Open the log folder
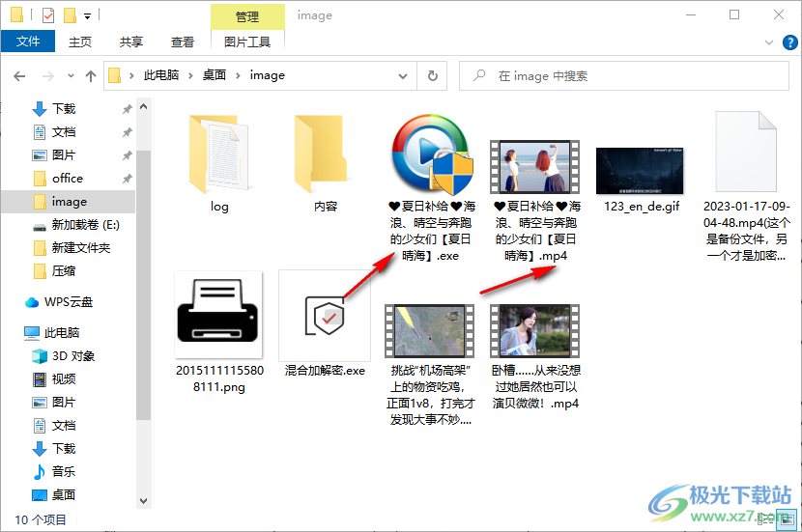 pyautogui.click(x=219, y=163)
